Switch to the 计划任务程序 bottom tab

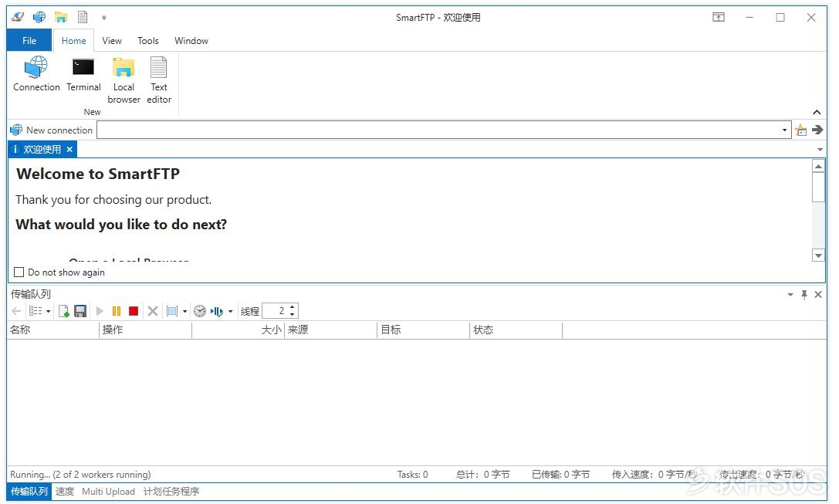[x=171, y=491]
